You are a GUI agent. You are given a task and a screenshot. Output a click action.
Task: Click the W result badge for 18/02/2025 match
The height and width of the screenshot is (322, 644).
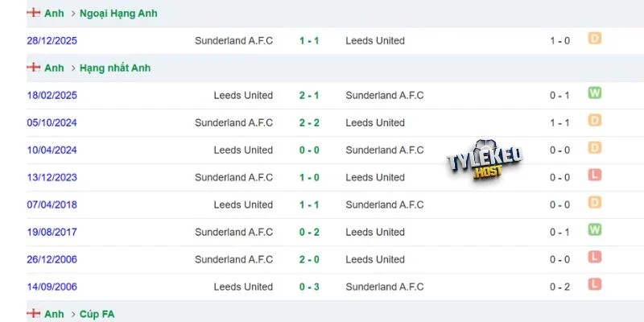coord(594,93)
